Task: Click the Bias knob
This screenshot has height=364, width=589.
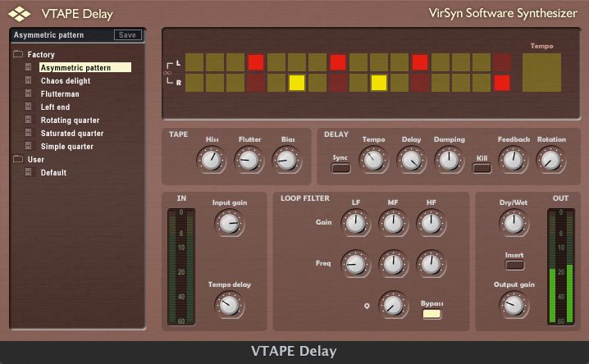Action: pos(286,160)
